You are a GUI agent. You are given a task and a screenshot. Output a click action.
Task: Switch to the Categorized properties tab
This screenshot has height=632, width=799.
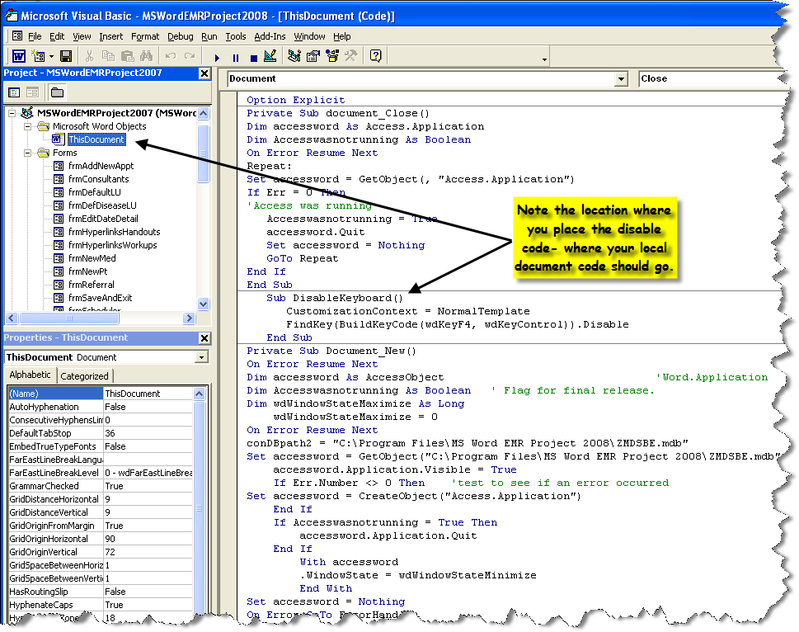(84, 376)
